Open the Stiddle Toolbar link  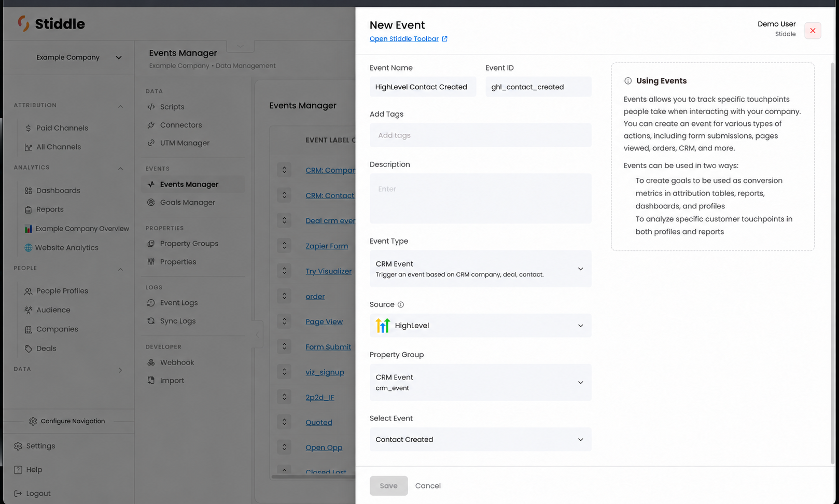click(x=409, y=39)
